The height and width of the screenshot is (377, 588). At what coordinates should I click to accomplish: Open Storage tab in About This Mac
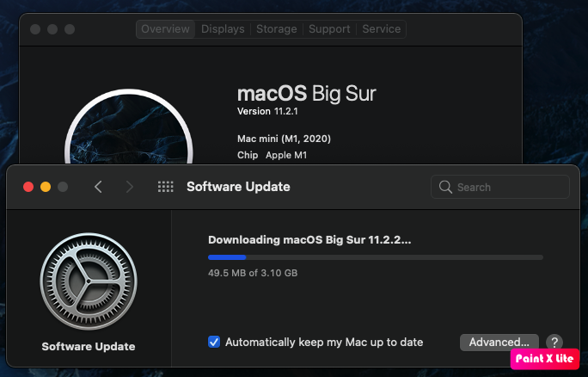[x=276, y=29]
